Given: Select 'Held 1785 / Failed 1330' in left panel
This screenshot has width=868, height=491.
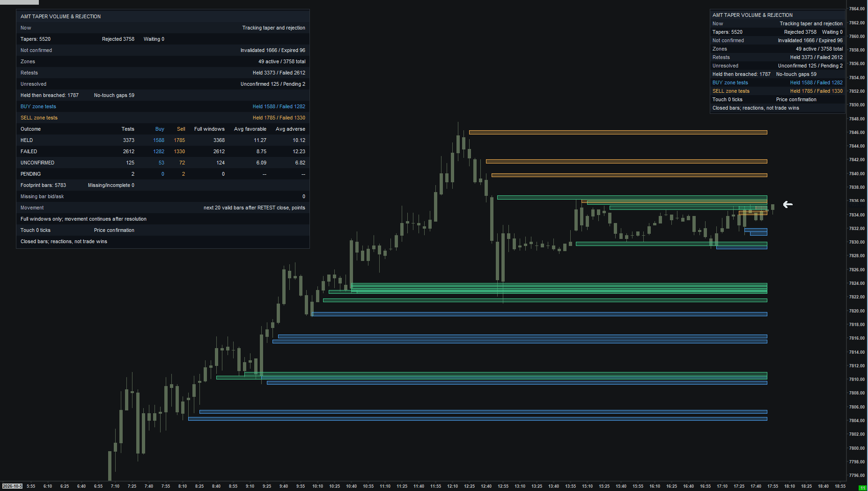Looking at the screenshot, I should 279,118.
